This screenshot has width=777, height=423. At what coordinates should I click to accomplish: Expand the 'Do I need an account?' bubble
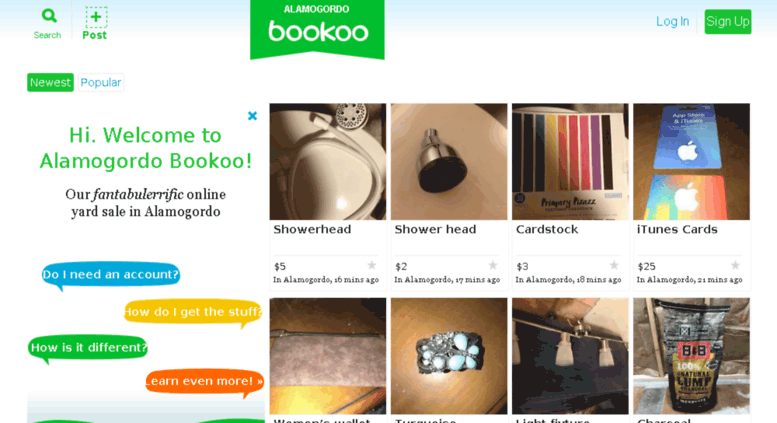click(110, 274)
